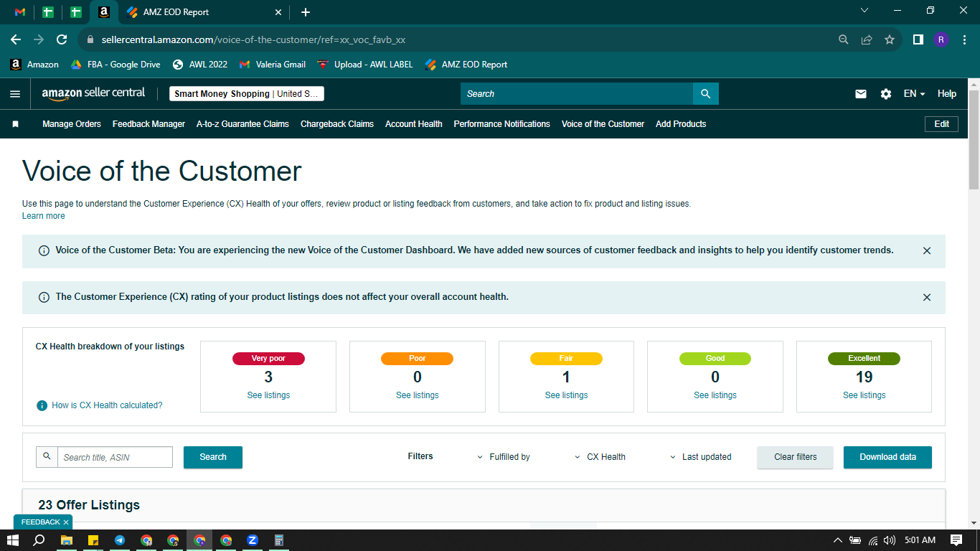Click the favorites bookmark flag icon
This screenshot has width=980, height=551.
click(x=15, y=124)
